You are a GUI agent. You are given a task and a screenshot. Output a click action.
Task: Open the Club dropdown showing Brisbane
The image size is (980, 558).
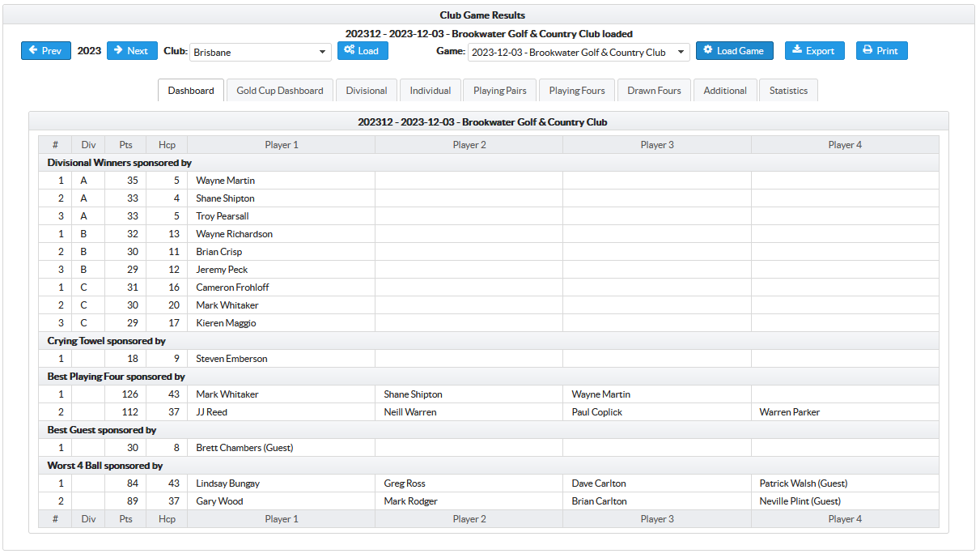(260, 53)
